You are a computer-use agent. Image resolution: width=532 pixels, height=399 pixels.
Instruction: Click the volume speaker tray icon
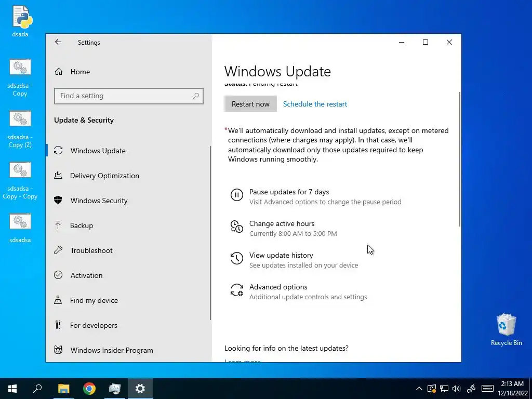[456, 389]
